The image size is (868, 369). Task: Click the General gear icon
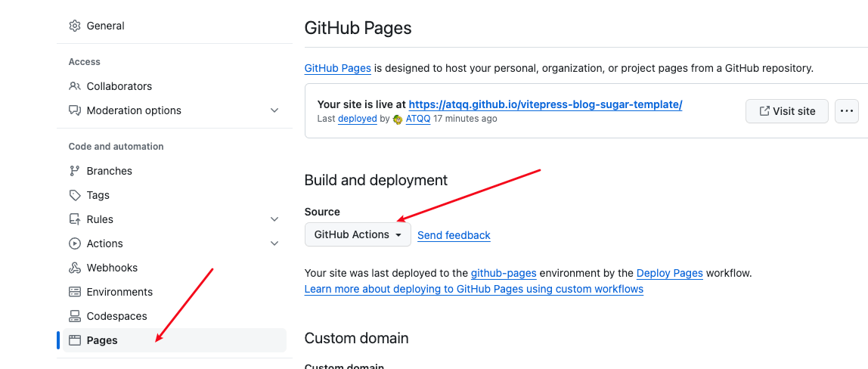point(75,26)
